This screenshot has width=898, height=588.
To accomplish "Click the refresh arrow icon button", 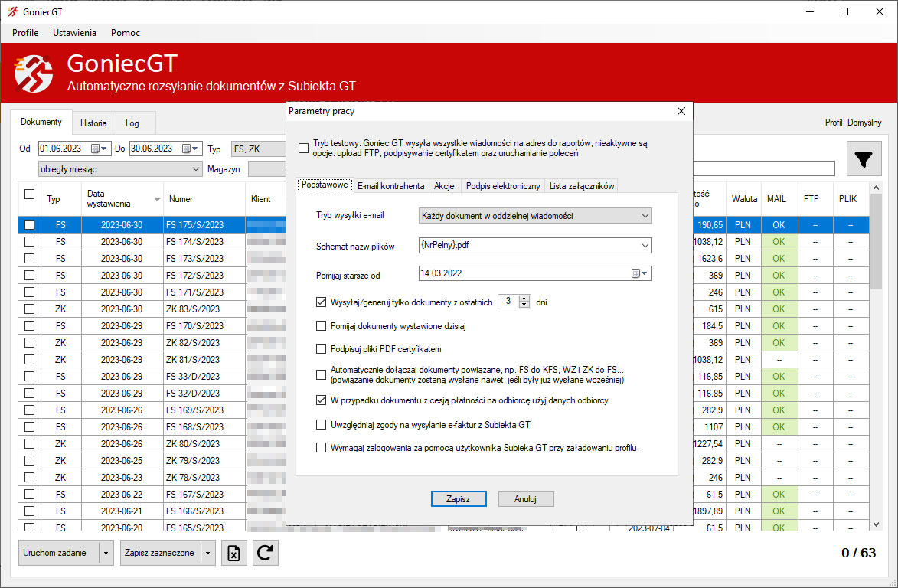I will (265, 553).
